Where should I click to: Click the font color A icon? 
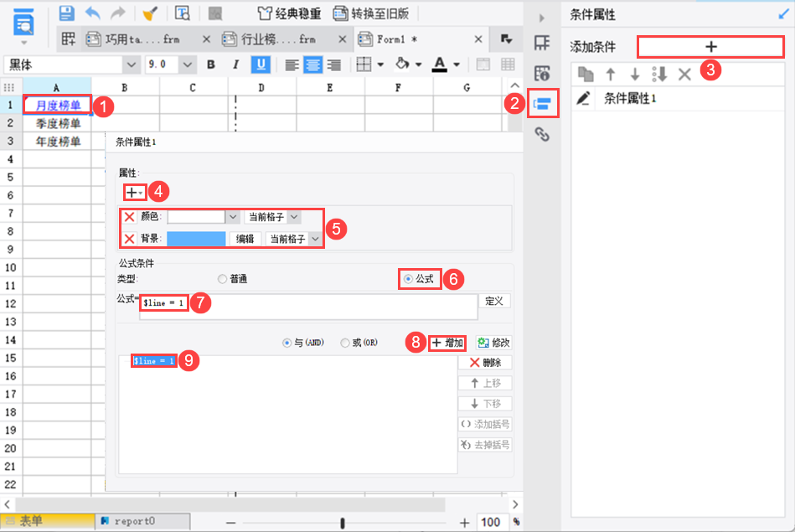pos(440,65)
